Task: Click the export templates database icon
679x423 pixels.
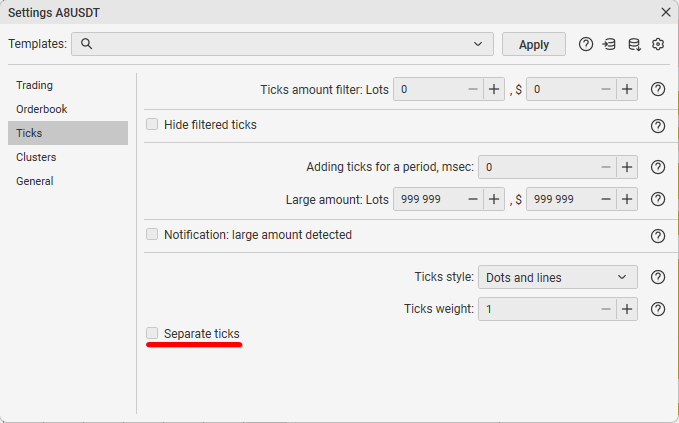Action: [634, 44]
